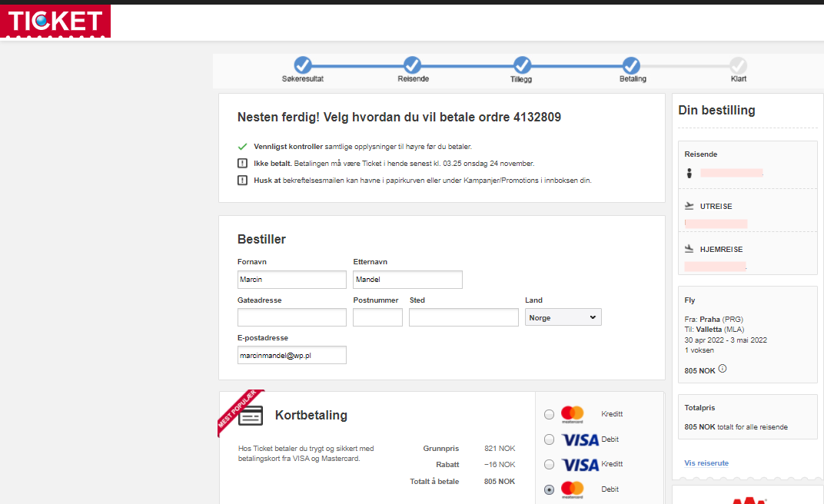Click the traveler person icon under Reisende
The image size is (824, 504).
(x=689, y=173)
